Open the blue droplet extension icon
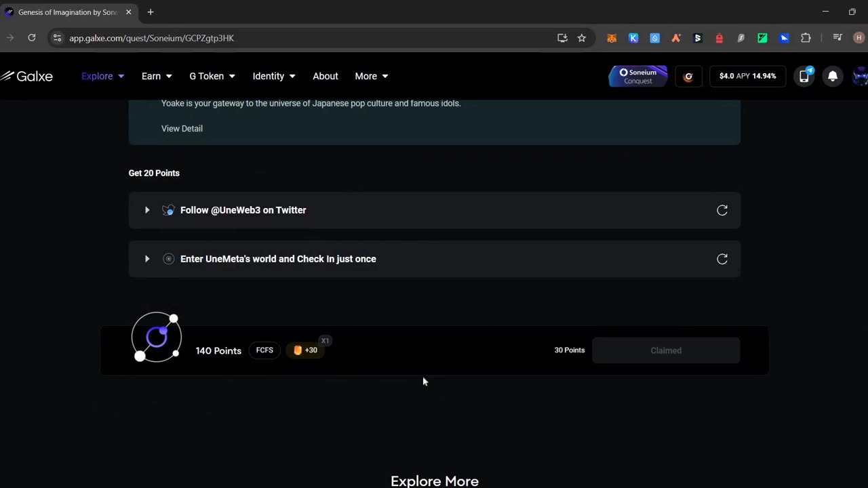 655,38
